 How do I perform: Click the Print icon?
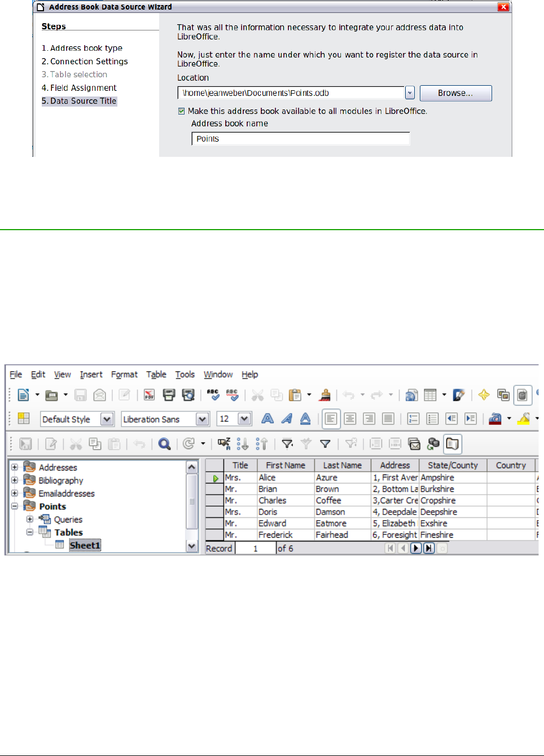click(169, 395)
